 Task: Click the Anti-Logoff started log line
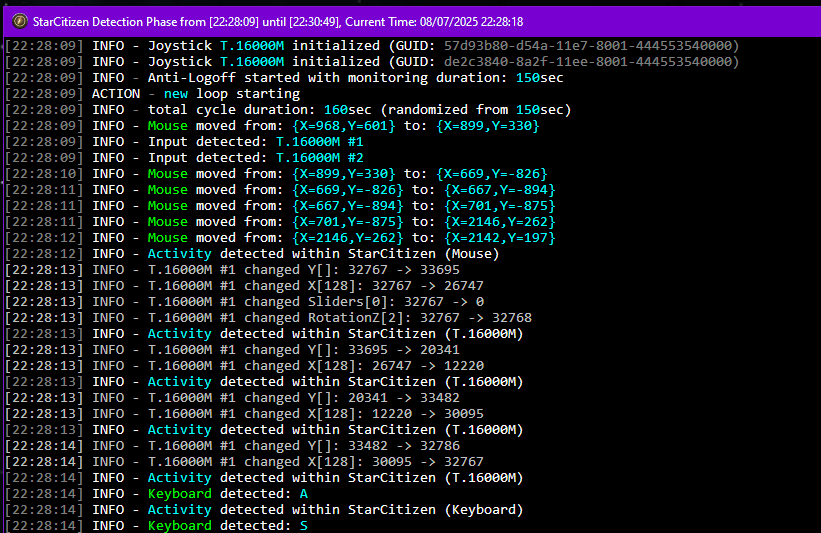point(284,78)
